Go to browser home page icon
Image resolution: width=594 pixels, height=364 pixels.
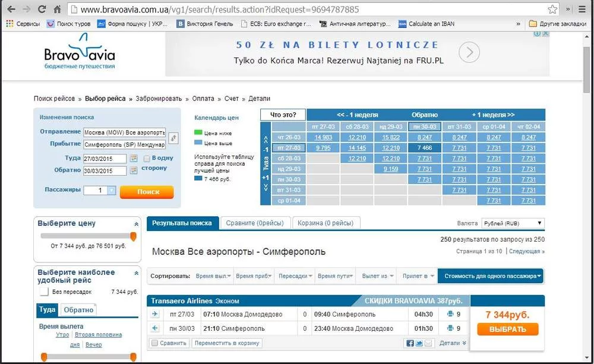pos(57,9)
